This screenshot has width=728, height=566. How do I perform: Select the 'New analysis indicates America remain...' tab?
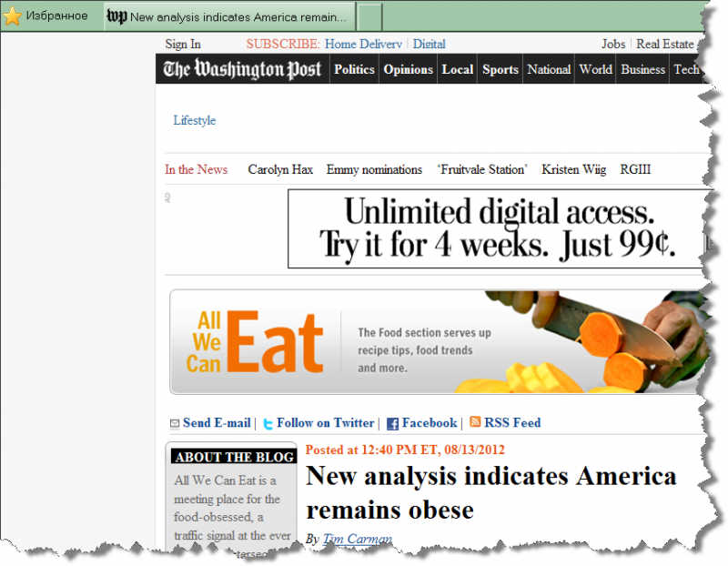[230, 16]
